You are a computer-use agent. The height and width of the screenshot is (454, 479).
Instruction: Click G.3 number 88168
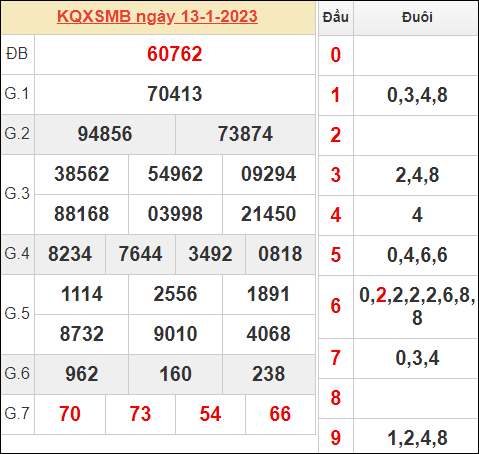point(82,214)
